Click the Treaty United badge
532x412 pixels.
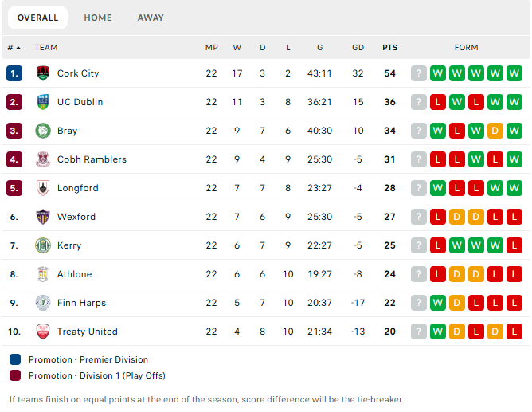(43, 332)
